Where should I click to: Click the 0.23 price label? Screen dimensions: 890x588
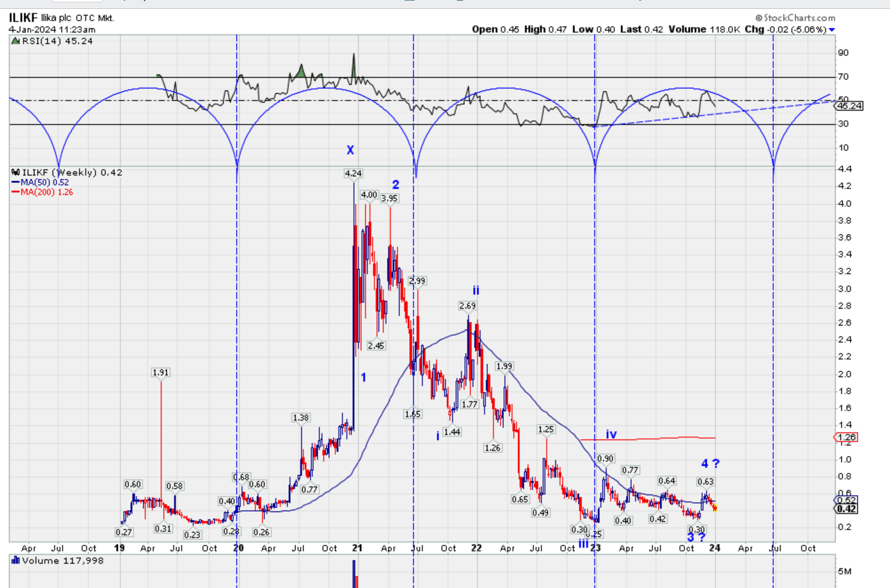click(192, 535)
